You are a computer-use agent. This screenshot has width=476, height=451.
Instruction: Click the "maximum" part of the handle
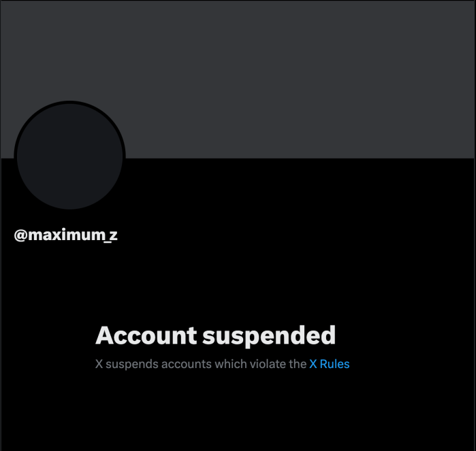point(67,235)
